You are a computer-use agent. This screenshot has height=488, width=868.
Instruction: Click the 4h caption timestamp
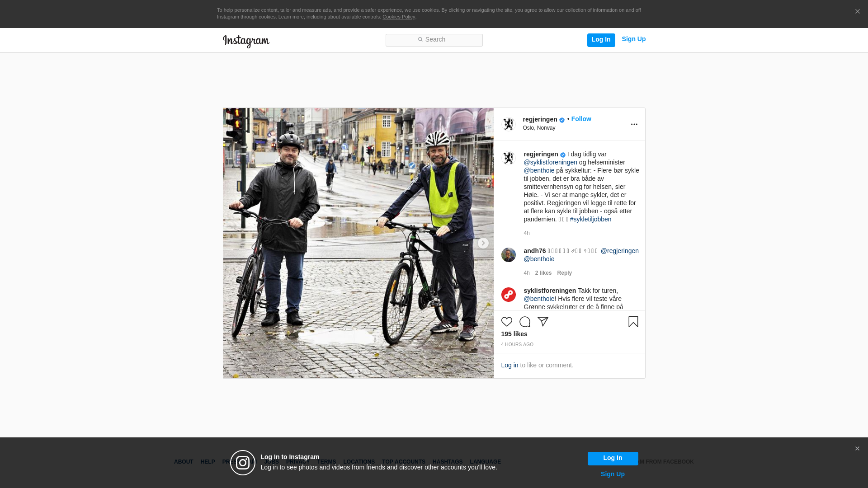tap(527, 233)
